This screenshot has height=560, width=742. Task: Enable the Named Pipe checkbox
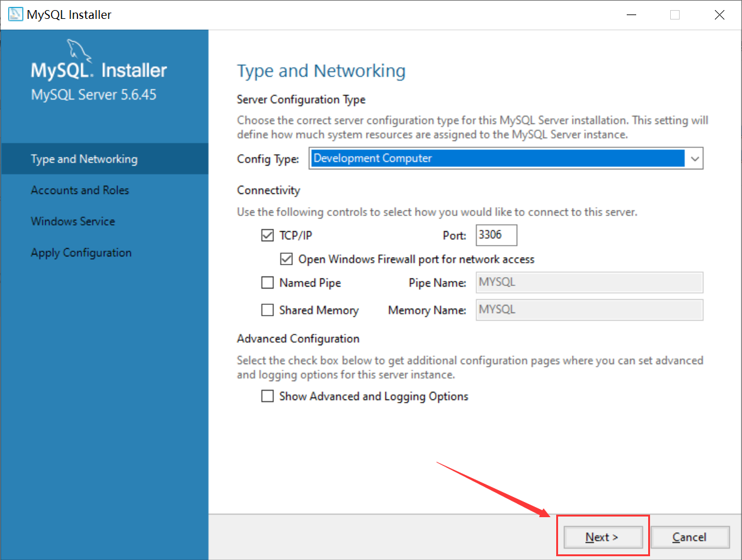click(267, 283)
